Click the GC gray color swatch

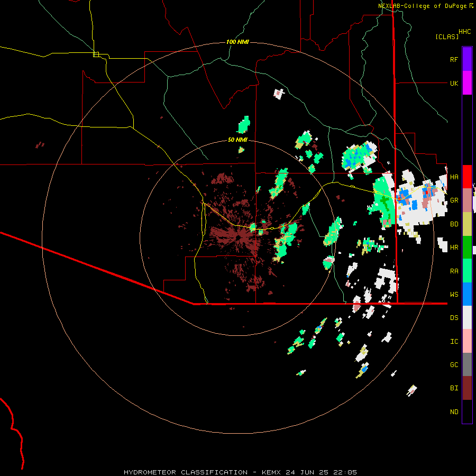tap(467, 364)
